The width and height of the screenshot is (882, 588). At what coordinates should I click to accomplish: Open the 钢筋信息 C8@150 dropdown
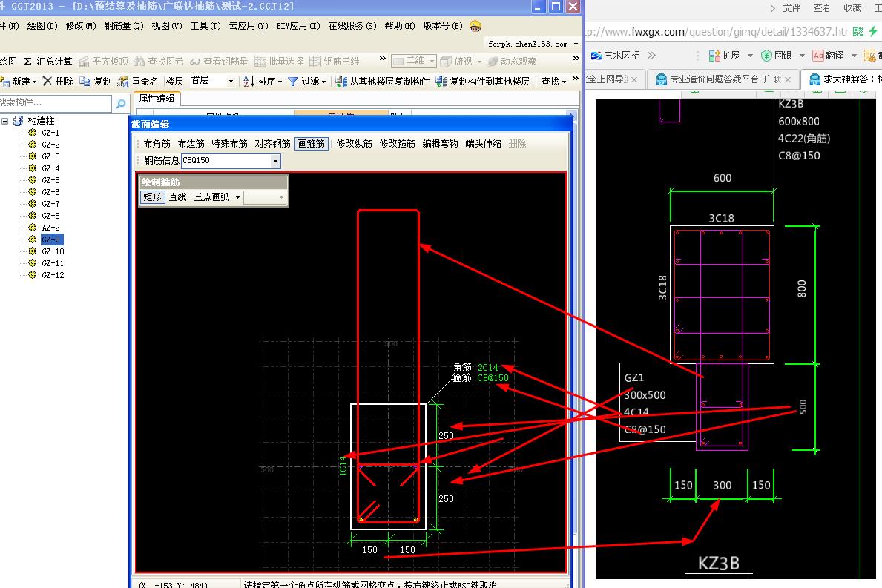[275, 161]
